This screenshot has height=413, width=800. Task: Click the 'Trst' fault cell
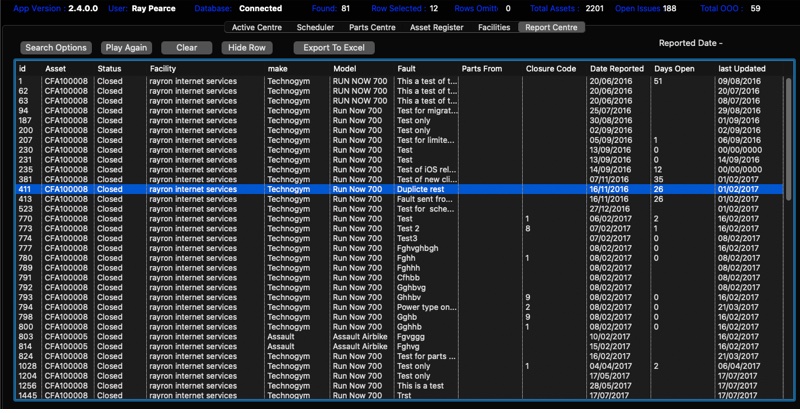click(404, 396)
